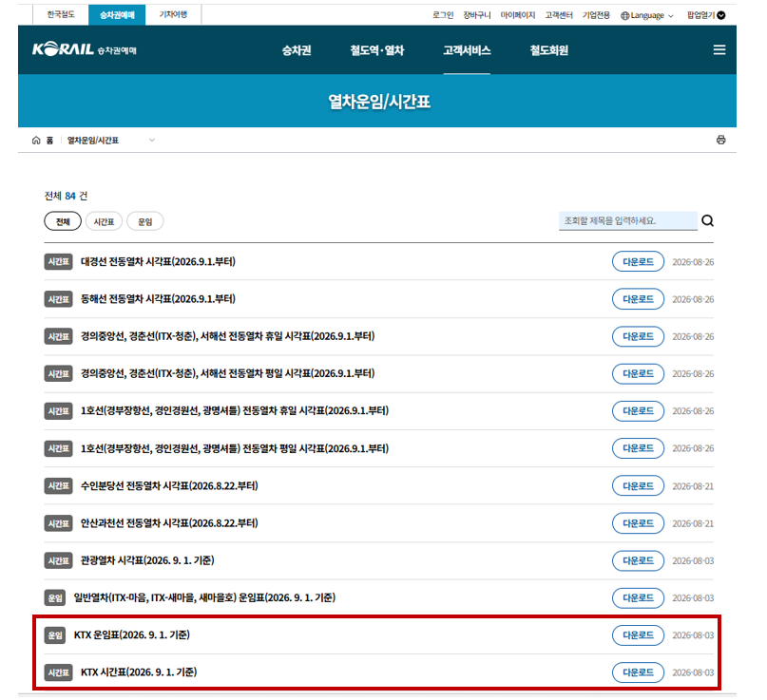Image resolution: width=767 pixels, height=700 pixels.
Task: Download the KTX 운임표
Action: [x=638, y=635]
